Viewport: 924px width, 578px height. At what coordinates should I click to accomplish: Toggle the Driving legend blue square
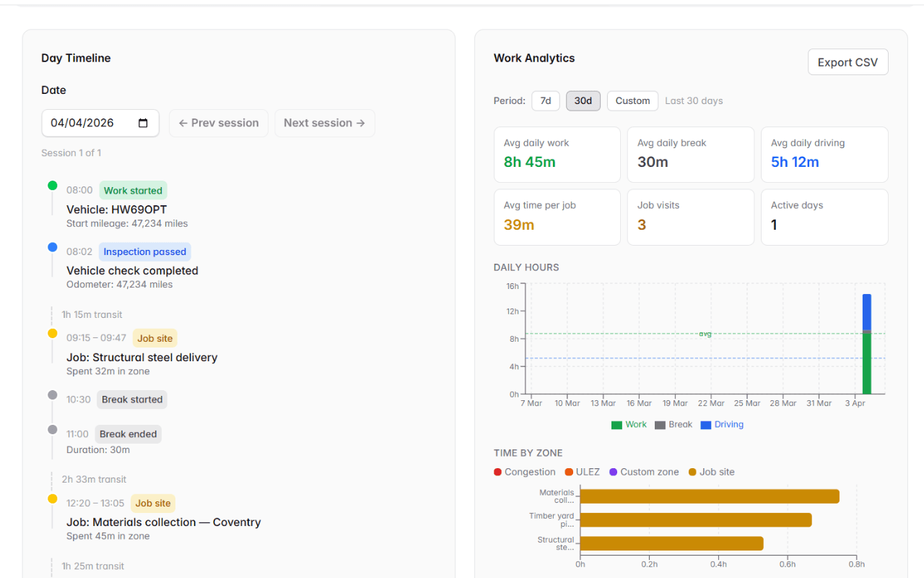(705, 425)
